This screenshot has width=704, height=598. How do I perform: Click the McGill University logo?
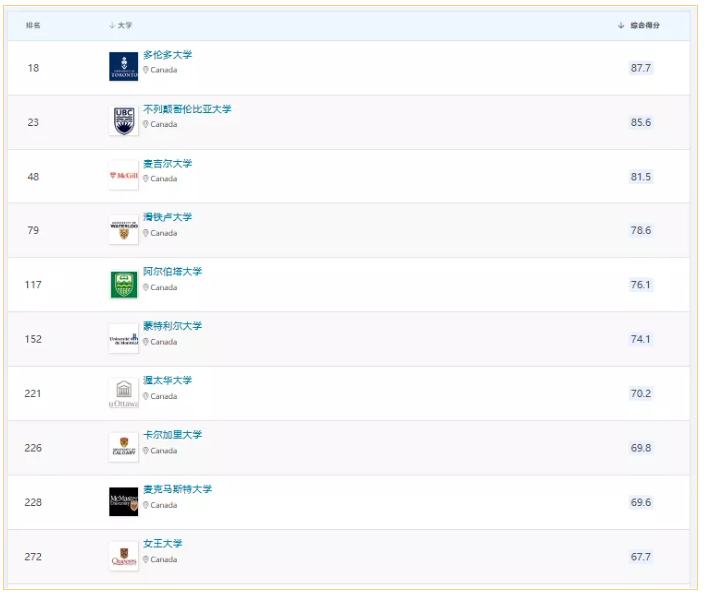point(123,176)
